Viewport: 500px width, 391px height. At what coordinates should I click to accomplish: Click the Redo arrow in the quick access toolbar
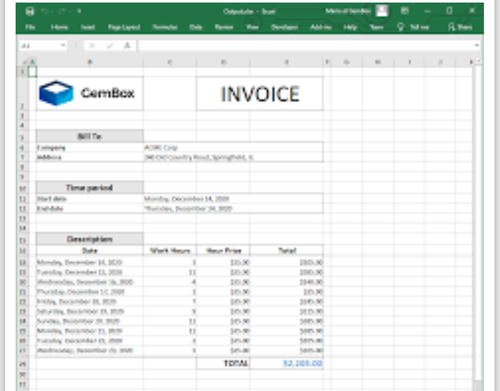[x=62, y=11]
